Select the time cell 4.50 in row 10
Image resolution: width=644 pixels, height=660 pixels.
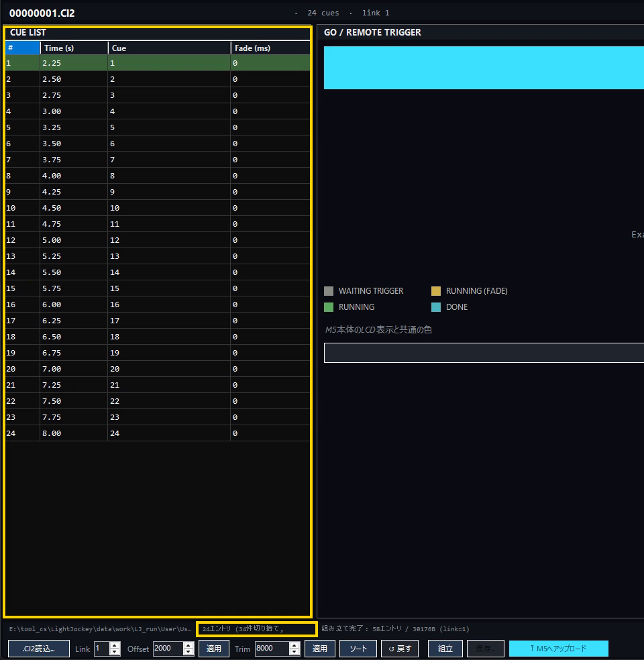click(x=74, y=208)
